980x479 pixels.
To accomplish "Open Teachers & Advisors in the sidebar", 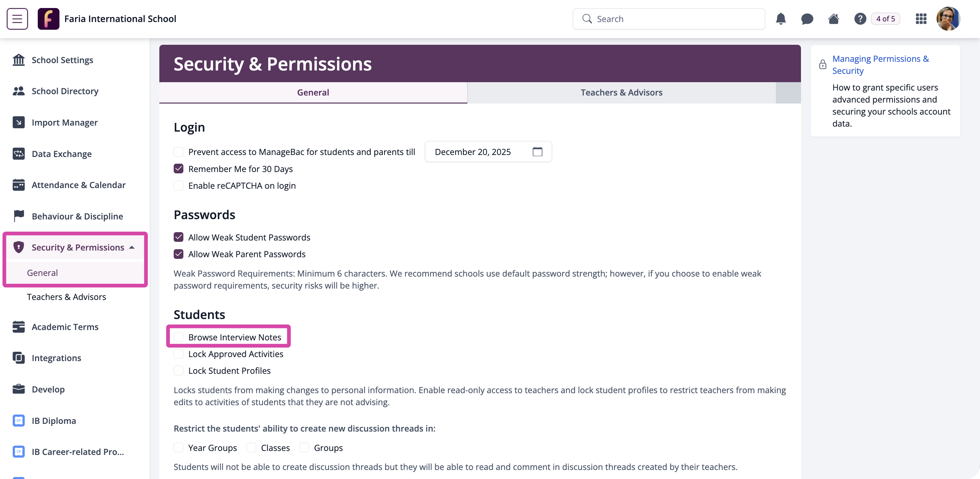I will (x=66, y=297).
